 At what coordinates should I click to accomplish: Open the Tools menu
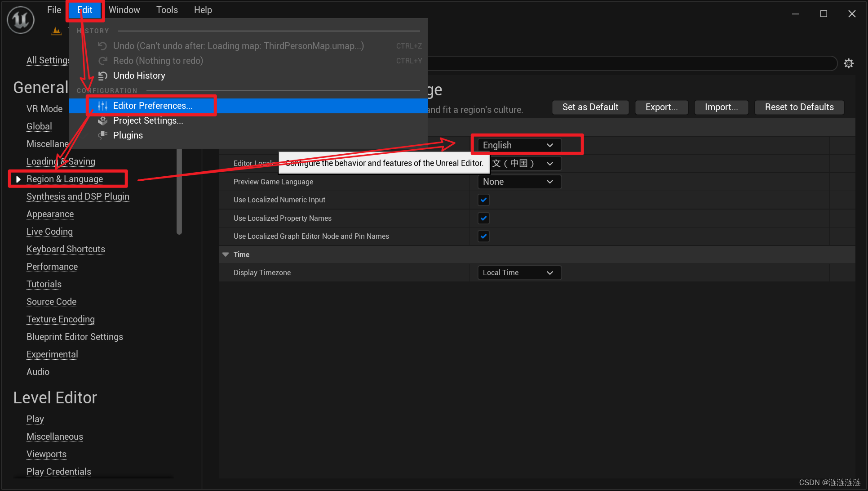167,10
